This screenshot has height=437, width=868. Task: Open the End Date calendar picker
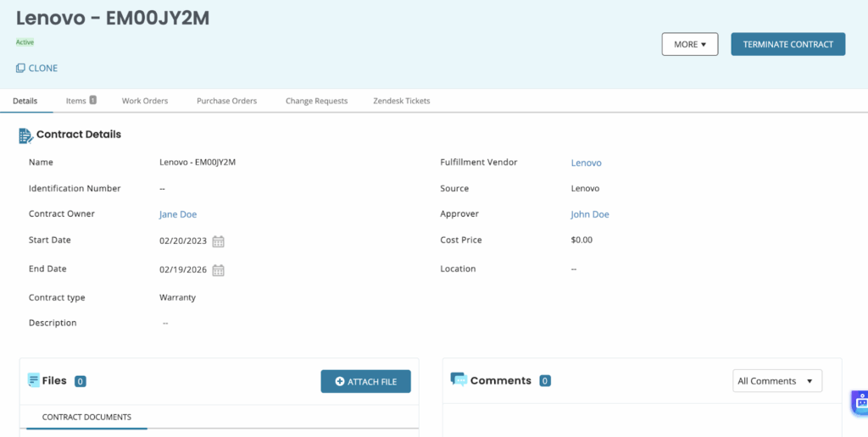tap(219, 270)
